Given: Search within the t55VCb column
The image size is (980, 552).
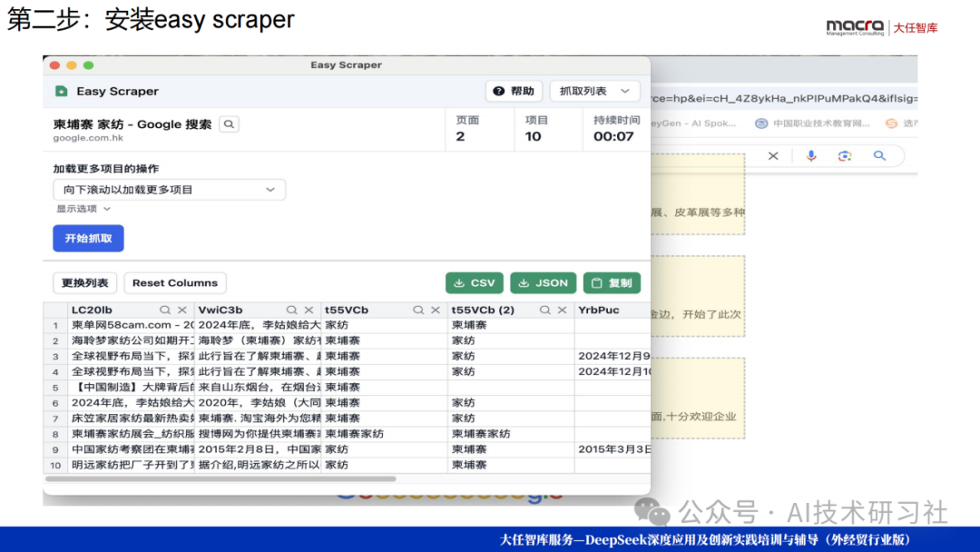Looking at the screenshot, I should 419,310.
